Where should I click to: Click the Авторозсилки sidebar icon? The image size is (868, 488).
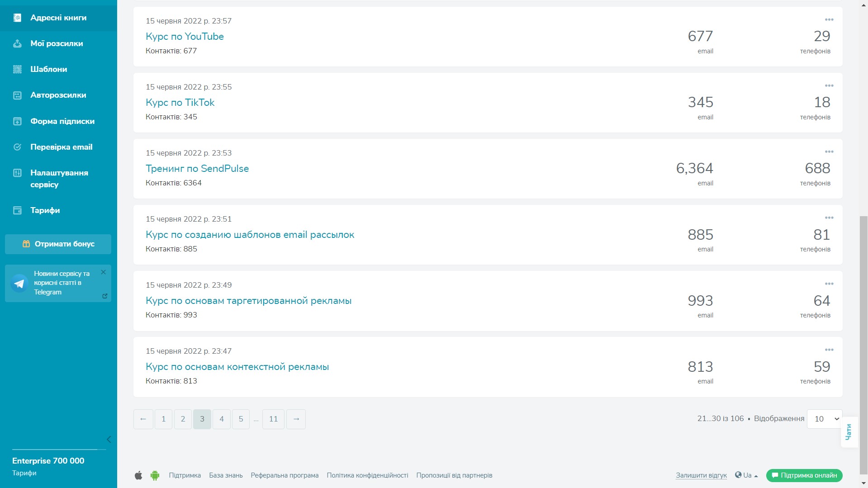(x=17, y=95)
